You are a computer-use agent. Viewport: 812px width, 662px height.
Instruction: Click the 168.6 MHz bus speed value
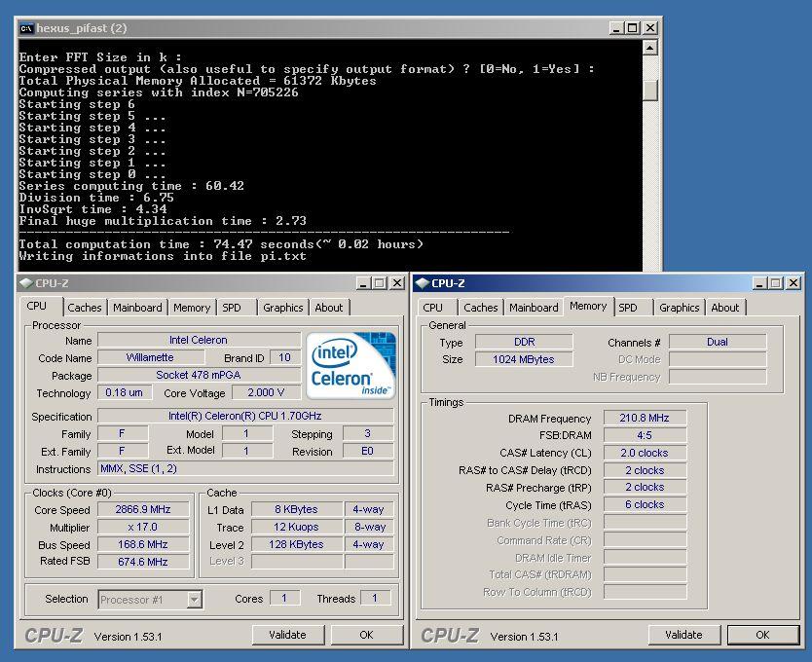(x=143, y=544)
